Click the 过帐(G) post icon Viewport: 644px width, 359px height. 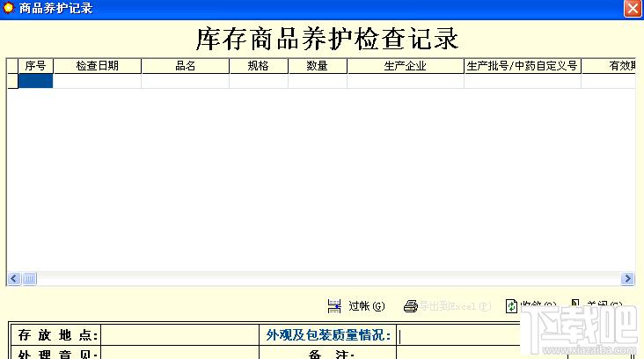(334, 306)
